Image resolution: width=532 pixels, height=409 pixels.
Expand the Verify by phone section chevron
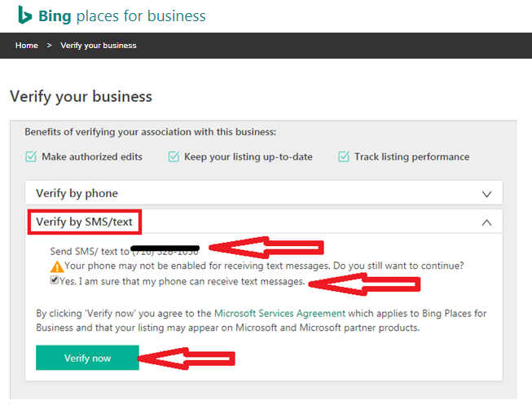pos(486,194)
